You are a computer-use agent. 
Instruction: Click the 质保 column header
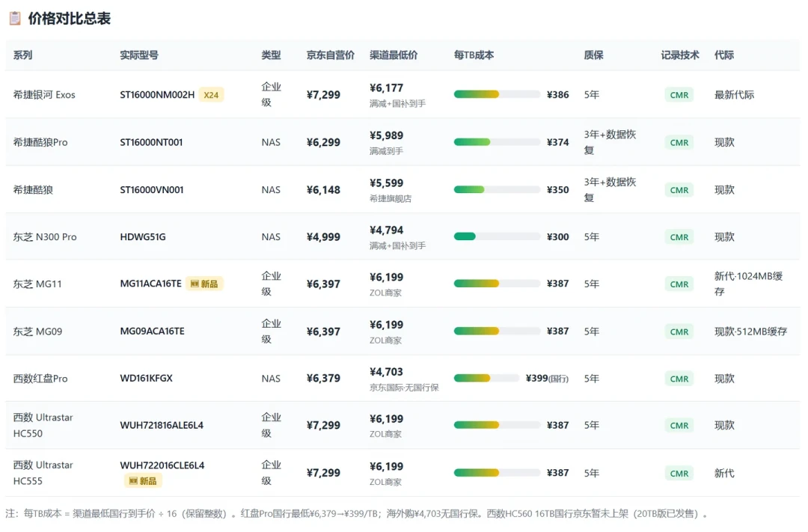pyautogui.click(x=593, y=55)
